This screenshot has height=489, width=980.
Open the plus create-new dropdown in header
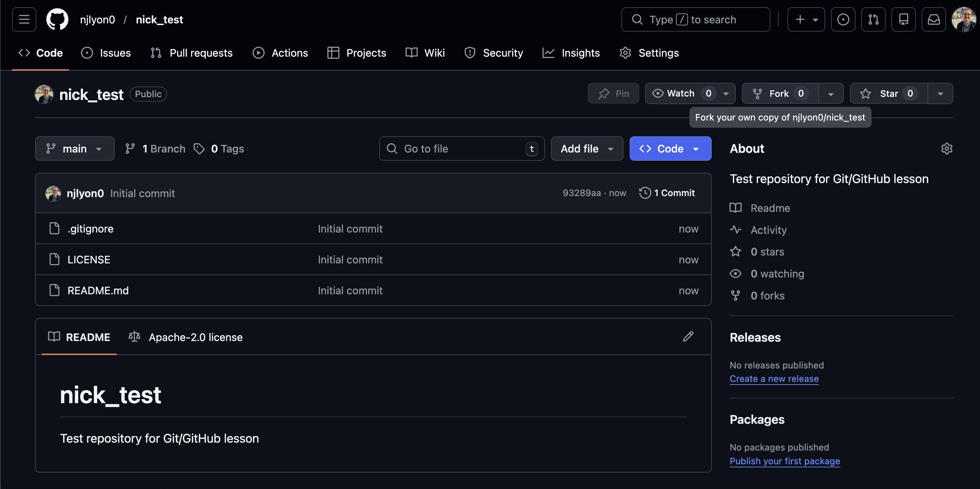point(806,20)
